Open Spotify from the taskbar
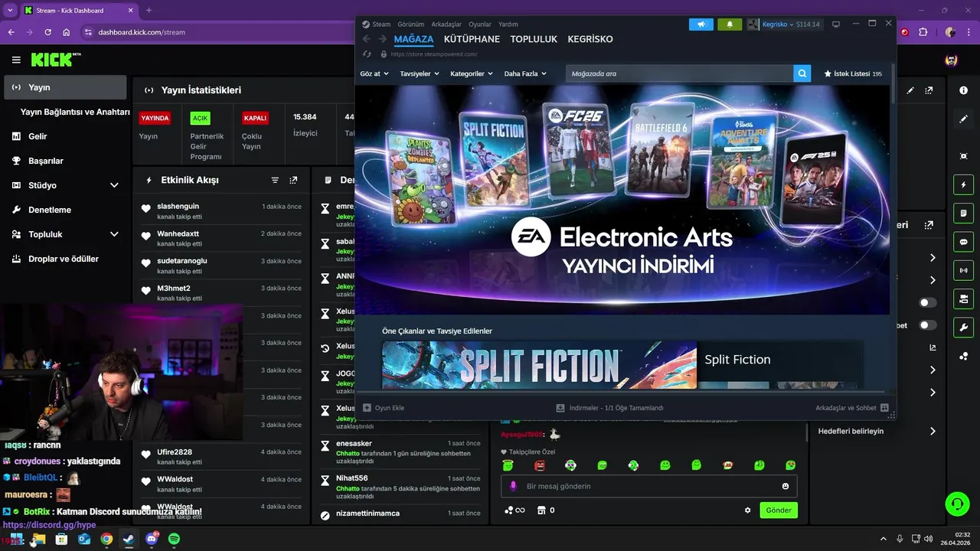 174,539
